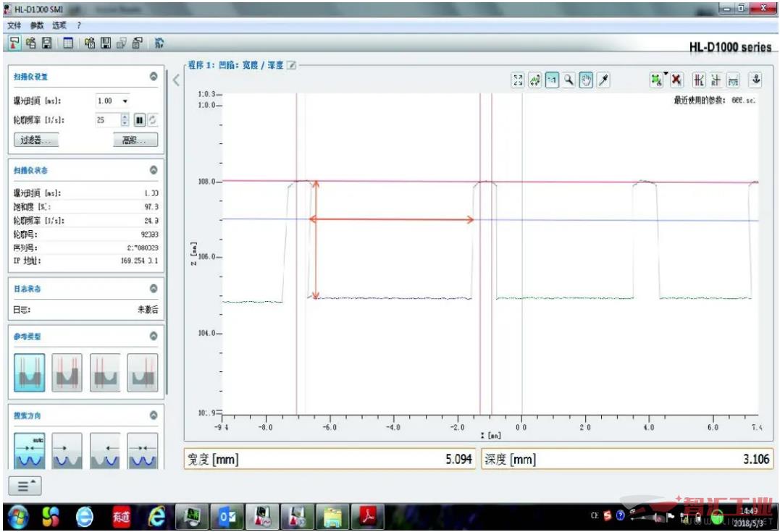This screenshot has width=780, height=532.
Task: Select the eyedropper probe tool
Action: [x=603, y=80]
